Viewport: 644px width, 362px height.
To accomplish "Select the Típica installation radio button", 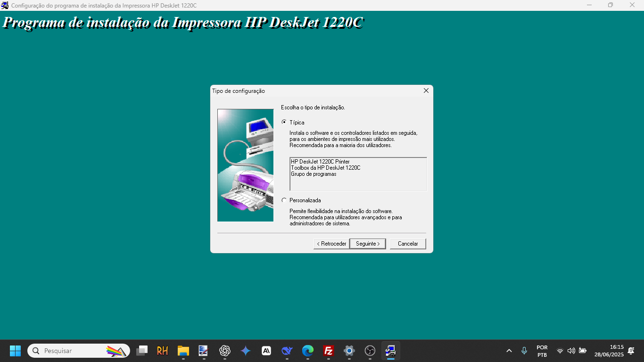I will coord(284,122).
